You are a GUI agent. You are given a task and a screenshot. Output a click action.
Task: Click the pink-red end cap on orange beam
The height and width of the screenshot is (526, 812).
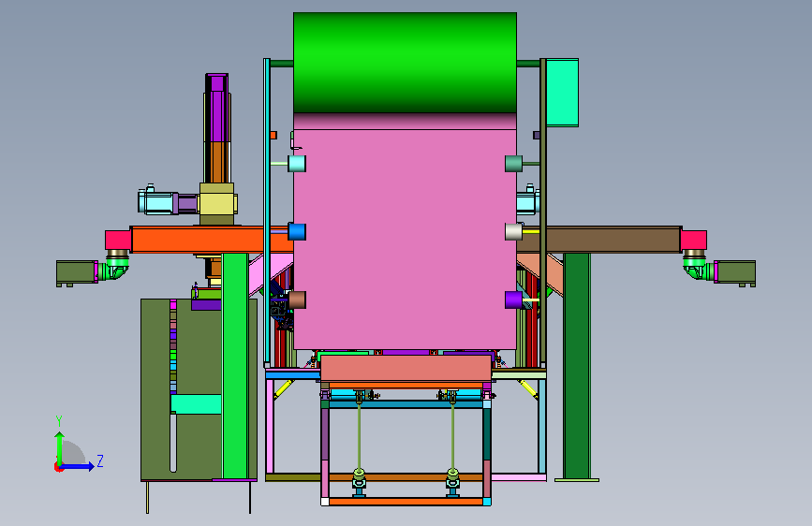pos(118,241)
